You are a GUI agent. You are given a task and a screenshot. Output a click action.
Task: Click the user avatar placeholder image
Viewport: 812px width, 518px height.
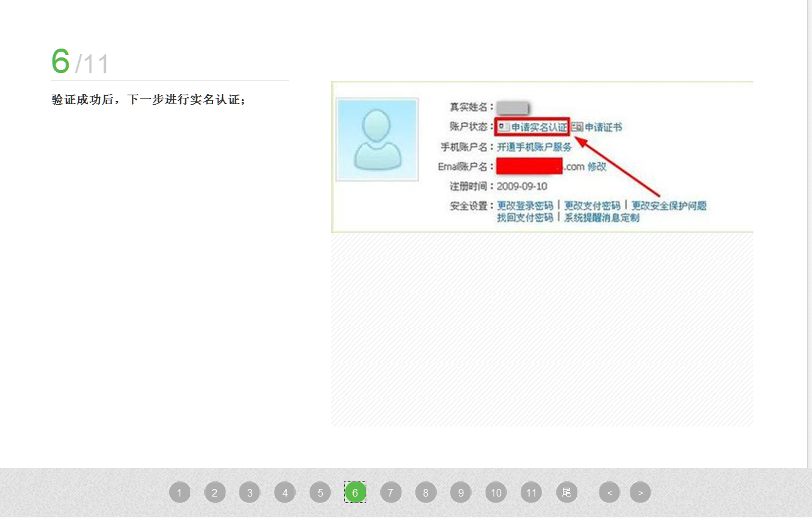coord(377,139)
